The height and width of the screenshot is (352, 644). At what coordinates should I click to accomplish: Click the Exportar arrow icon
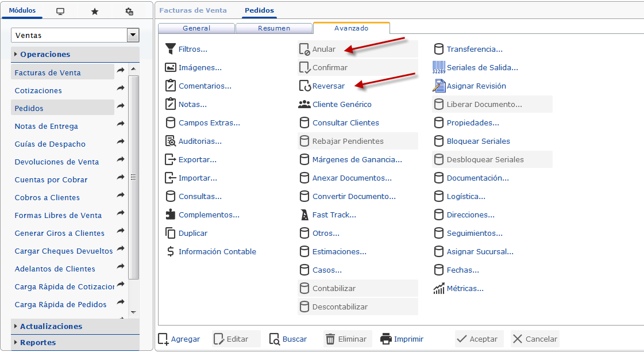tap(171, 159)
